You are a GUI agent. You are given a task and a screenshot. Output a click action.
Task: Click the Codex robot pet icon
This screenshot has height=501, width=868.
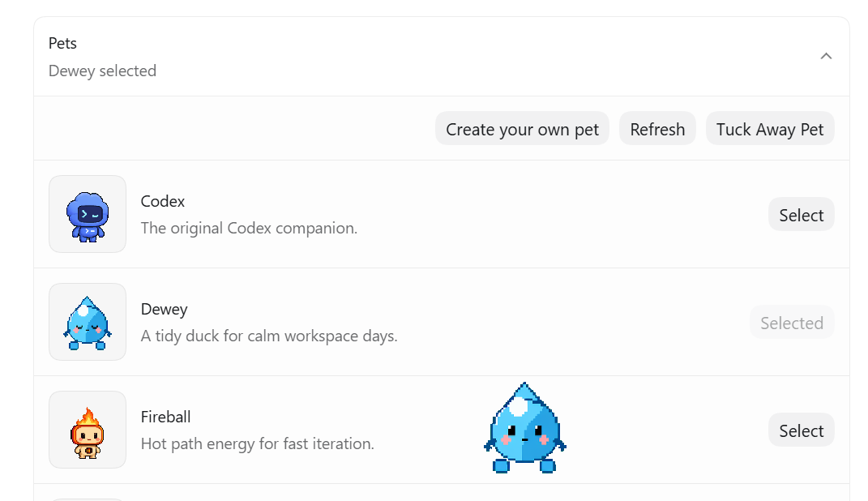[x=88, y=214]
